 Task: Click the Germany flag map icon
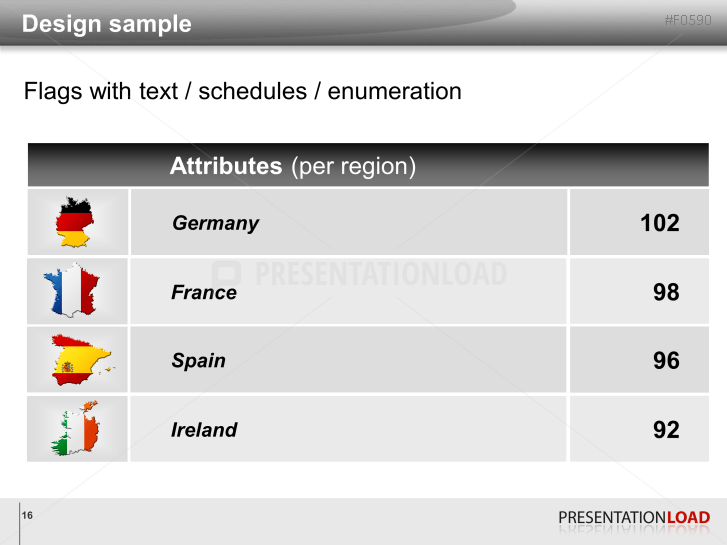[x=77, y=222]
